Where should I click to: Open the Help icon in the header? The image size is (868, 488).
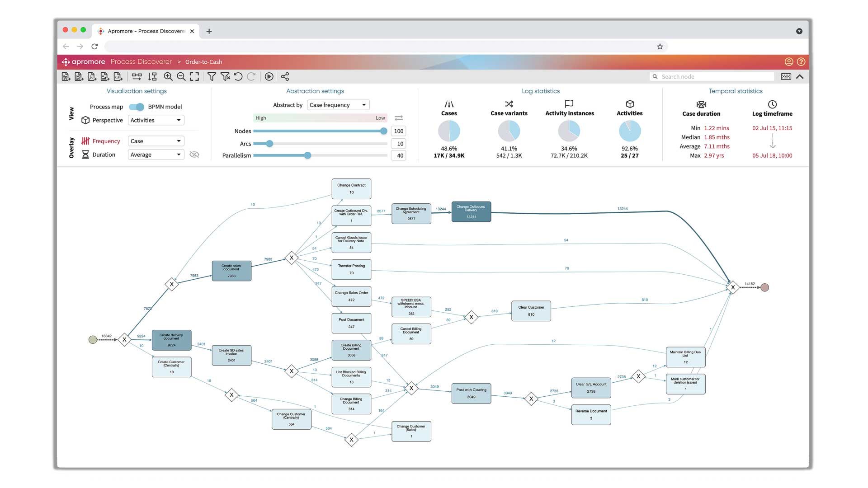[x=801, y=62]
